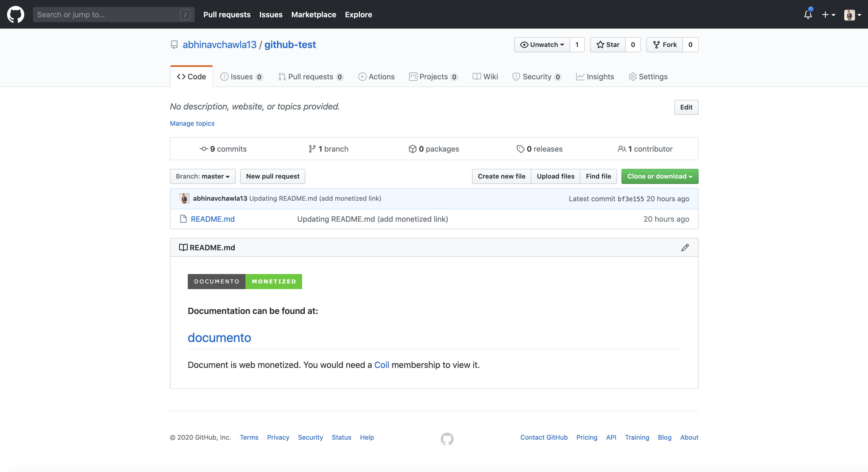The image size is (868, 472).
Task: Switch to the Wiki tab
Action: click(x=485, y=77)
